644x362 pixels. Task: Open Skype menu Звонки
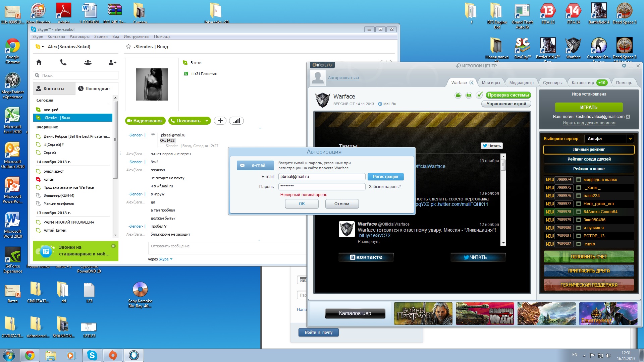pyautogui.click(x=101, y=37)
